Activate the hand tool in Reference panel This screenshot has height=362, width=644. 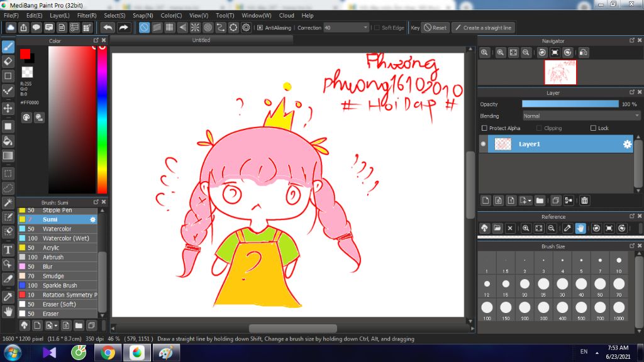pyautogui.click(x=580, y=228)
